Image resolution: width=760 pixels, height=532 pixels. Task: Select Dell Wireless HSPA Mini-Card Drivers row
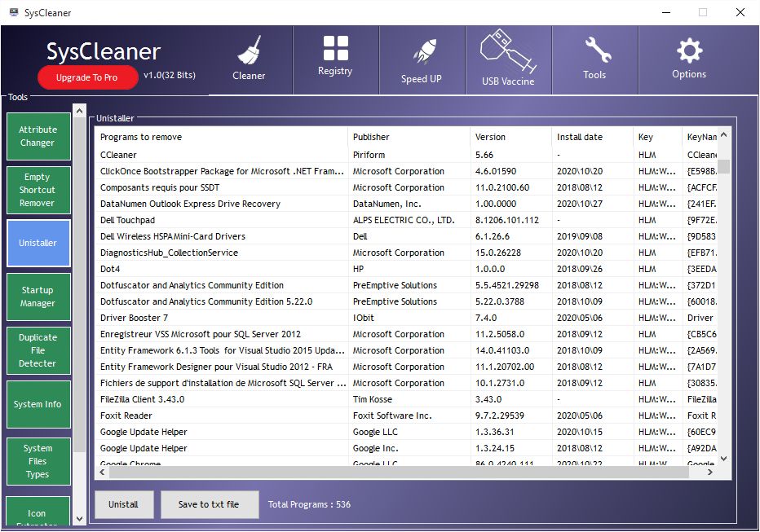406,237
